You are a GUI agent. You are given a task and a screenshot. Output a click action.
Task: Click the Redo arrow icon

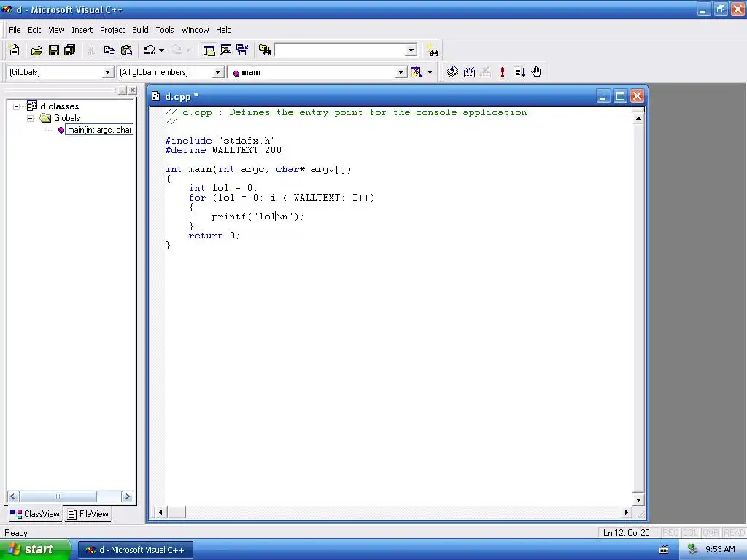point(176,50)
